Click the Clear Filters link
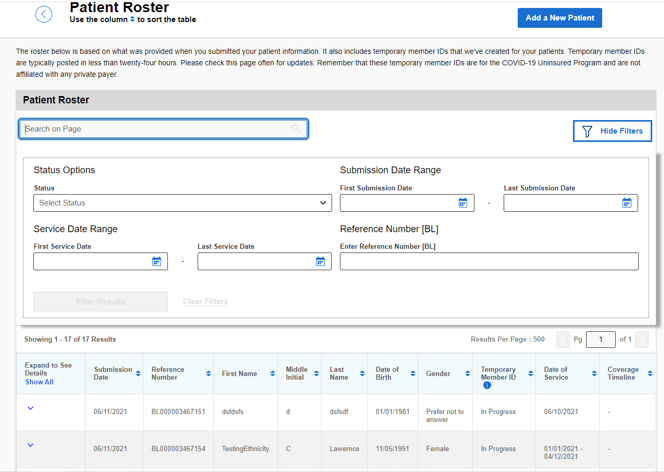This screenshot has width=664, height=472. tap(205, 301)
